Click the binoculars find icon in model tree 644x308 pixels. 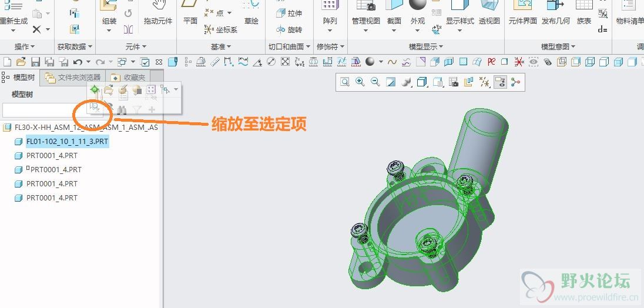point(122,110)
